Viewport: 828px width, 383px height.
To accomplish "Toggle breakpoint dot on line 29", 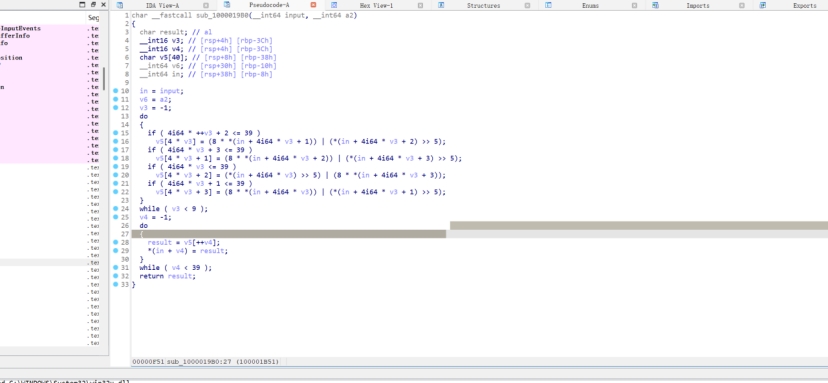I will (116, 251).
